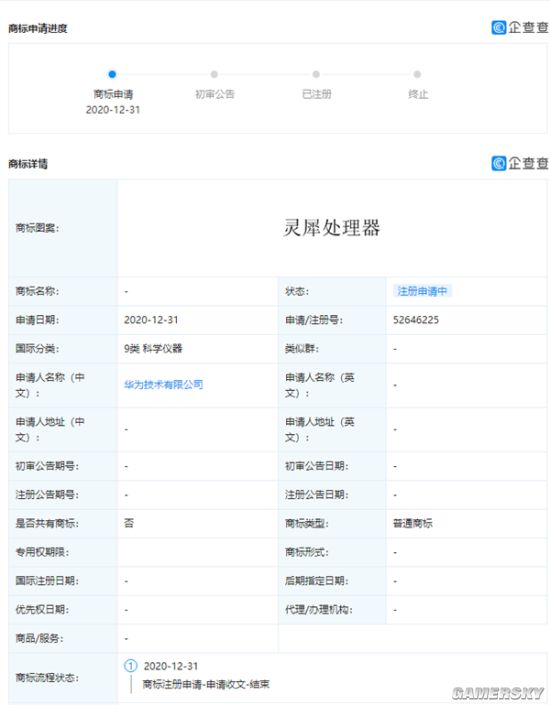
Task: Click the 企查查 logo beside 商标申请进度
Action: click(520, 28)
